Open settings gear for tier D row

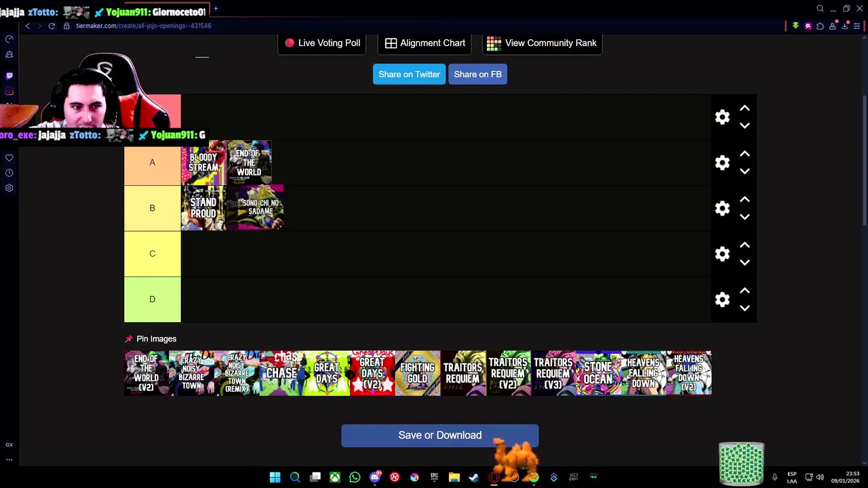point(722,300)
